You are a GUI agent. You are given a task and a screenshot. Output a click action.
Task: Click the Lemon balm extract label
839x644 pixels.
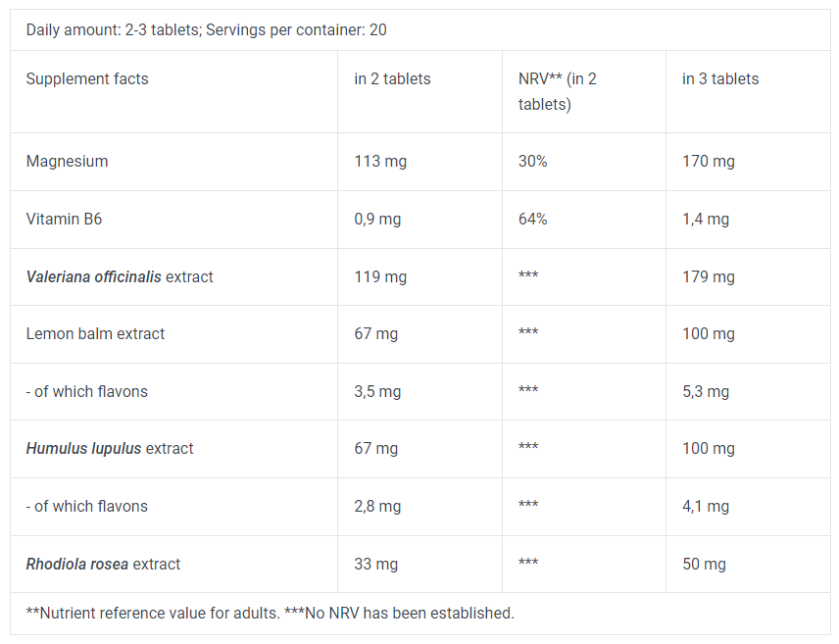coord(95,333)
